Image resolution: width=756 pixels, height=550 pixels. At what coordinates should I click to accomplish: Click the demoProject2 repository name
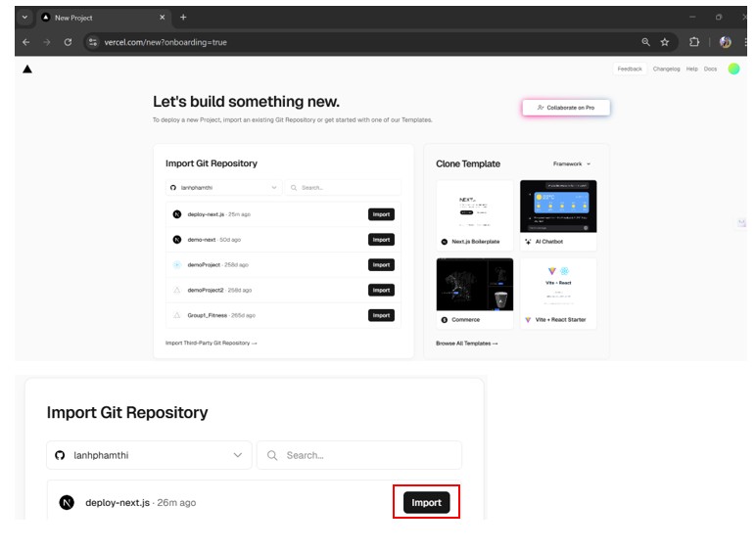point(206,291)
